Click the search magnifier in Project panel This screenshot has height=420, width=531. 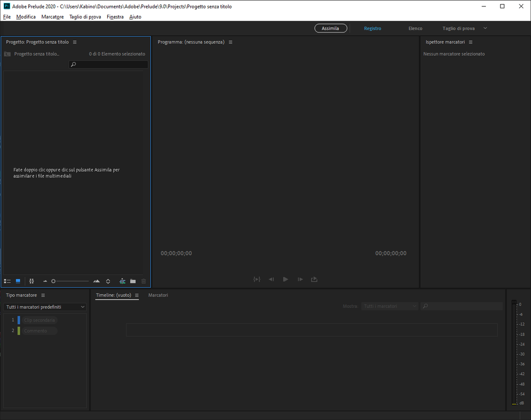[74, 64]
